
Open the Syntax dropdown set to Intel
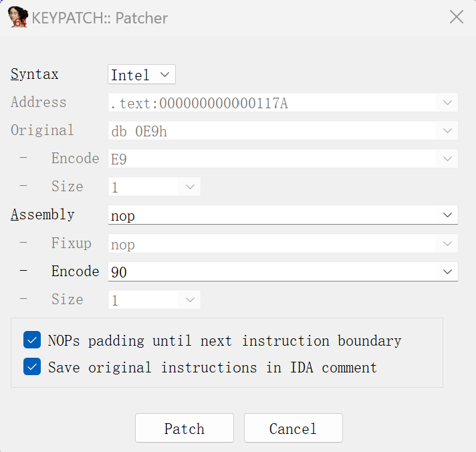pos(142,74)
